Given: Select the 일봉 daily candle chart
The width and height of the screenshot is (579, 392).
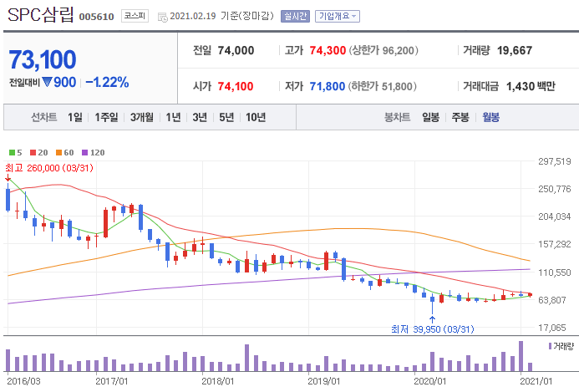Looking at the screenshot, I should (430, 118).
